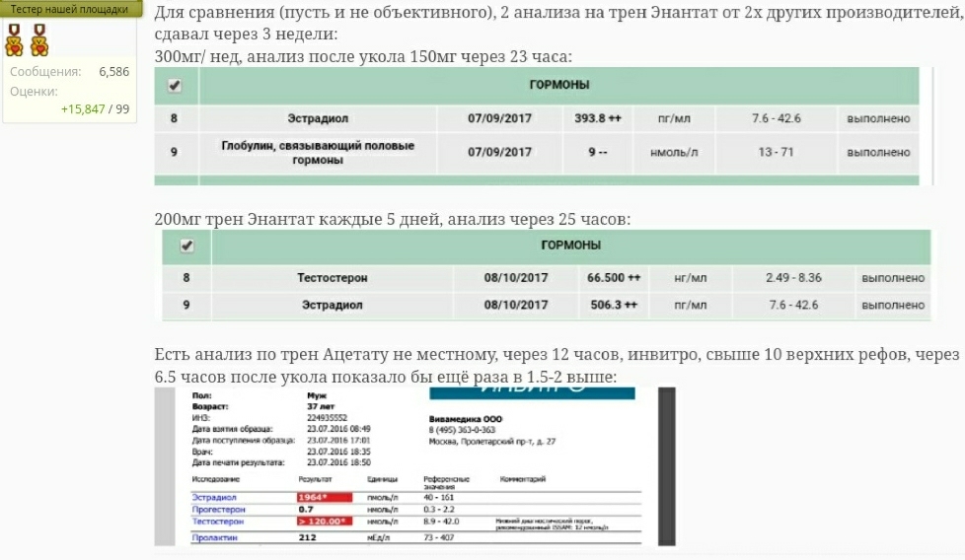Click the red 1964 estradiol result value
This screenshot has height=560, width=965.
(x=325, y=497)
